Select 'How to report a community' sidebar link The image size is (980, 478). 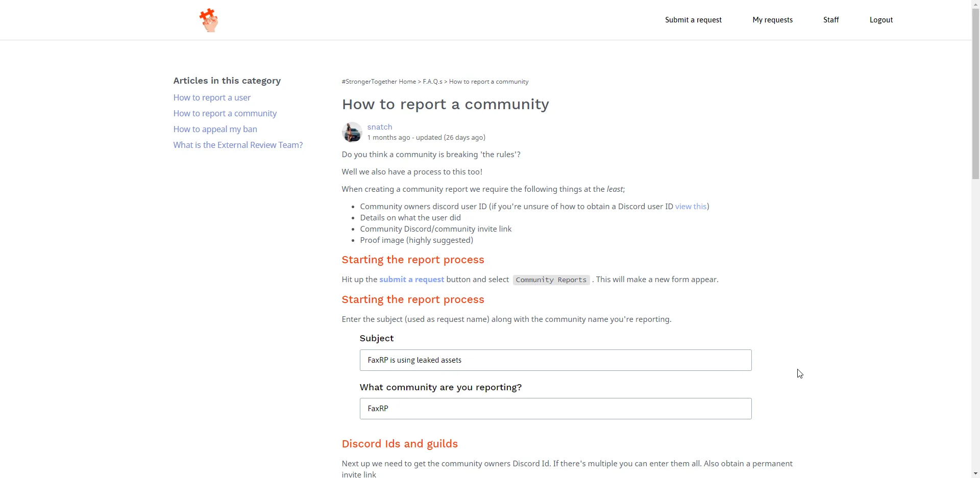coord(225,113)
